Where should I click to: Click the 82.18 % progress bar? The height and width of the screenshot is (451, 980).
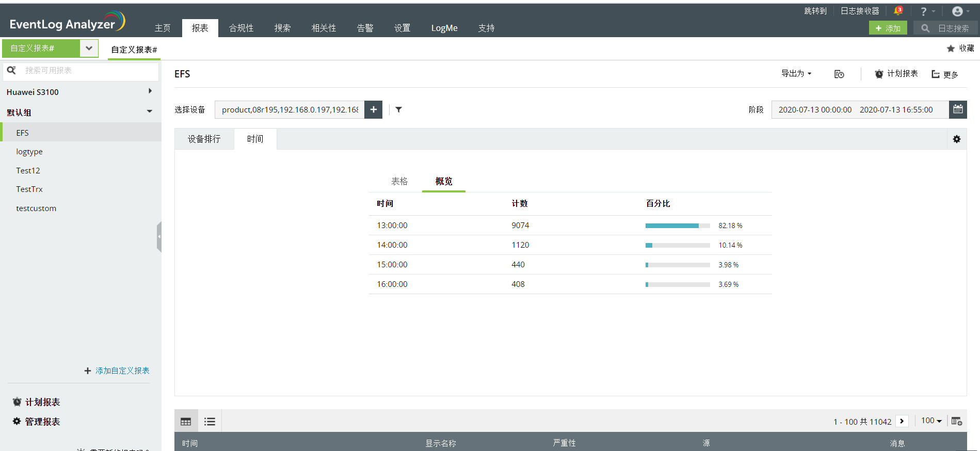pyautogui.click(x=678, y=225)
